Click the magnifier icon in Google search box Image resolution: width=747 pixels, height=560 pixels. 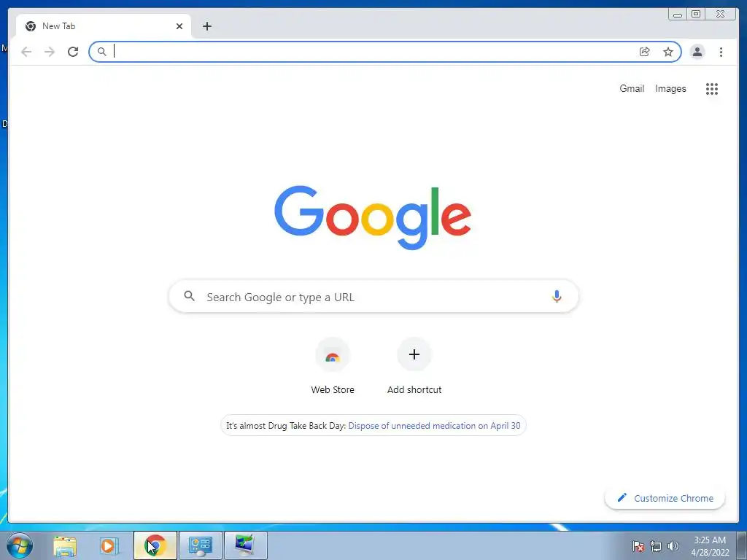point(189,296)
